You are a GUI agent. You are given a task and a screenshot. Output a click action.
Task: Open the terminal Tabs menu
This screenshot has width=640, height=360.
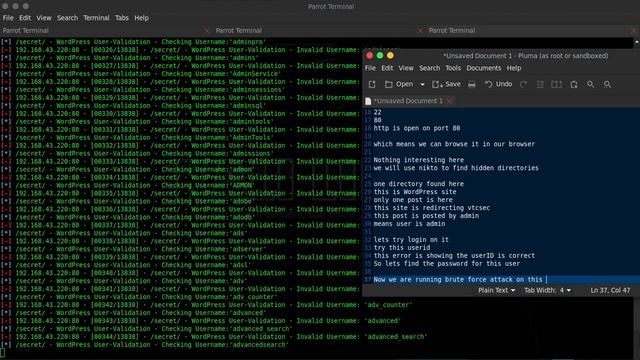[x=122, y=18]
